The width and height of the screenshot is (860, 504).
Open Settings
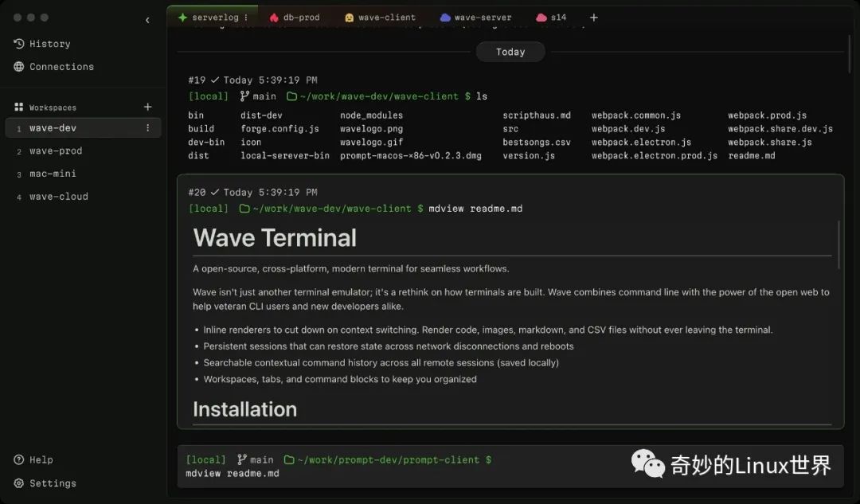point(45,483)
